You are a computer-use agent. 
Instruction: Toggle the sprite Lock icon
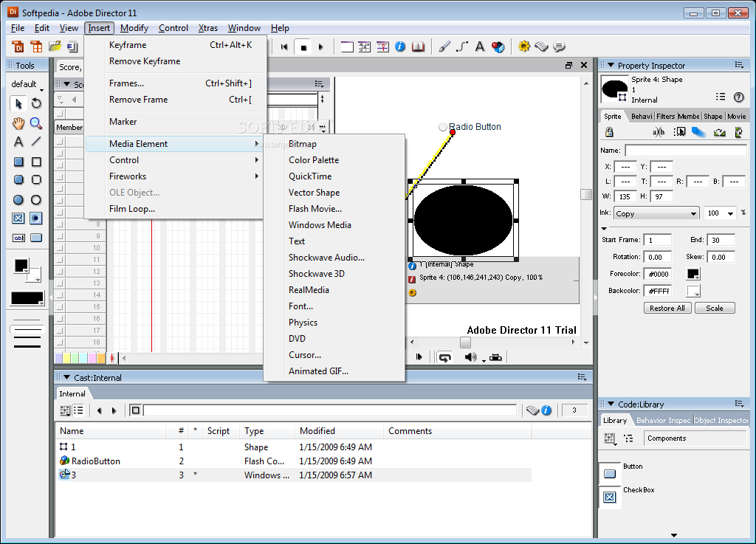pos(609,132)
